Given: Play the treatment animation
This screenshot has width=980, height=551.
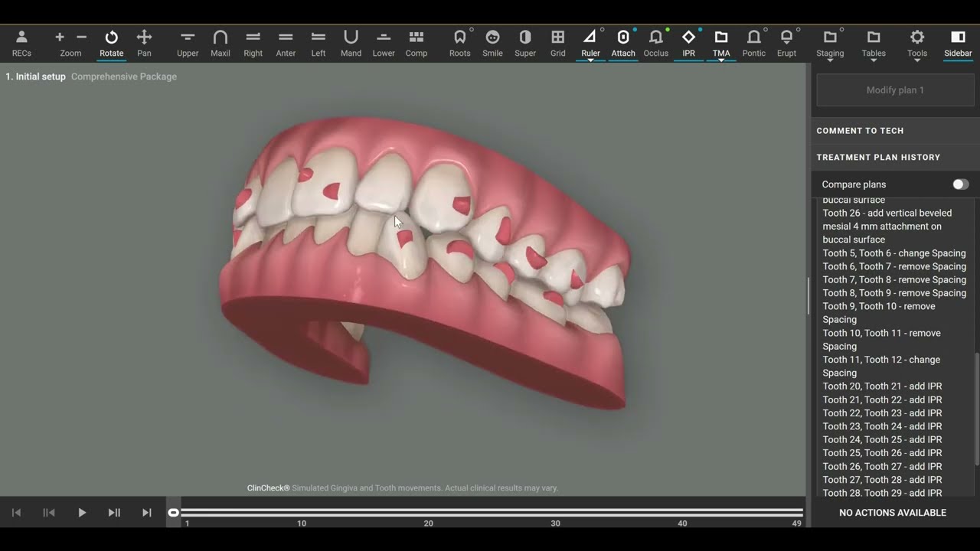Looking at the screenshot, I should pyautogui.click(x=82, y=513).
